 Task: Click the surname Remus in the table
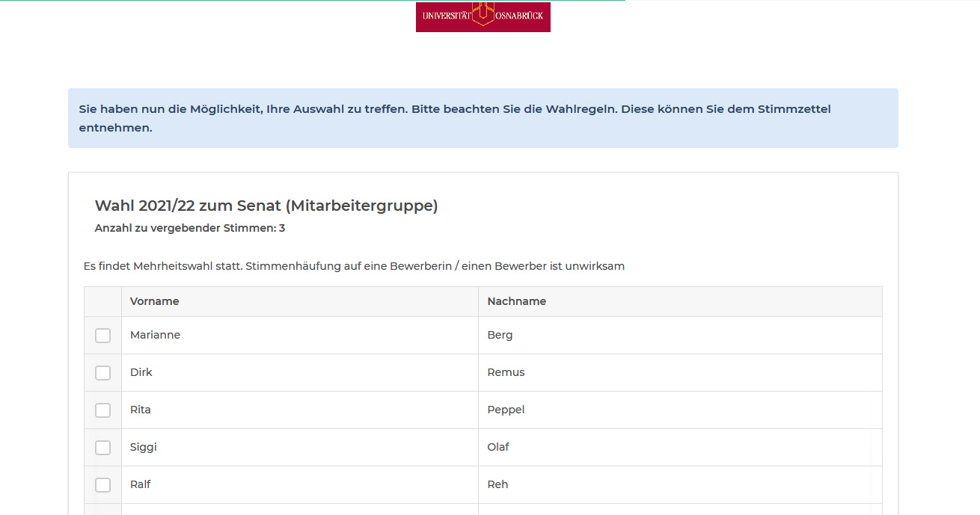point(506,371)
